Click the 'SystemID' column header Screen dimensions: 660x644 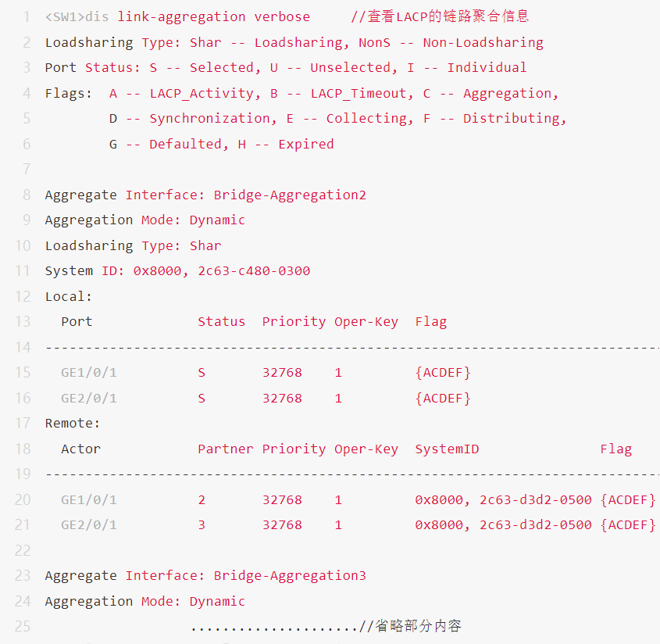pyautogui.click(x=447, y=449)
